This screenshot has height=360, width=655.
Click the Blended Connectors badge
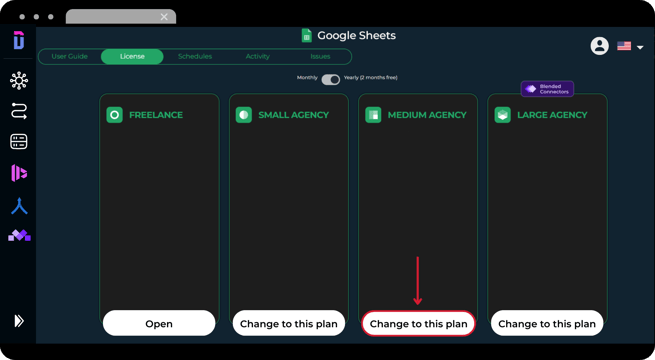(547, 89)
